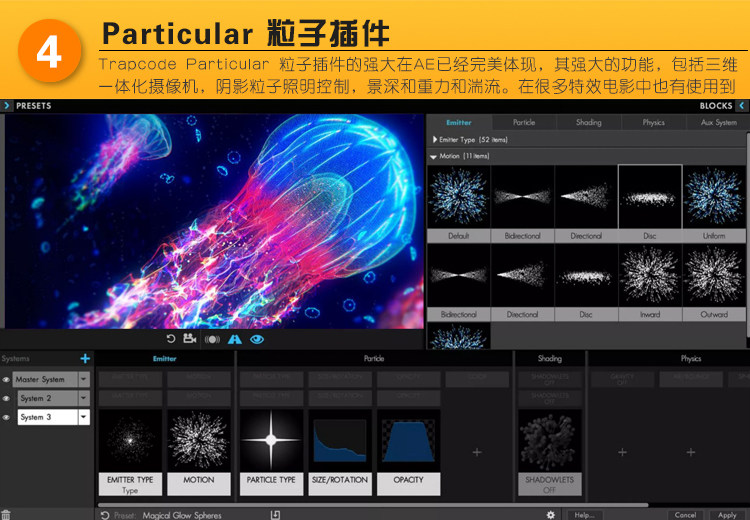Viewport: 750px width, 520px height.
Task: Switch to the Aux System tab
Action: 718,122
